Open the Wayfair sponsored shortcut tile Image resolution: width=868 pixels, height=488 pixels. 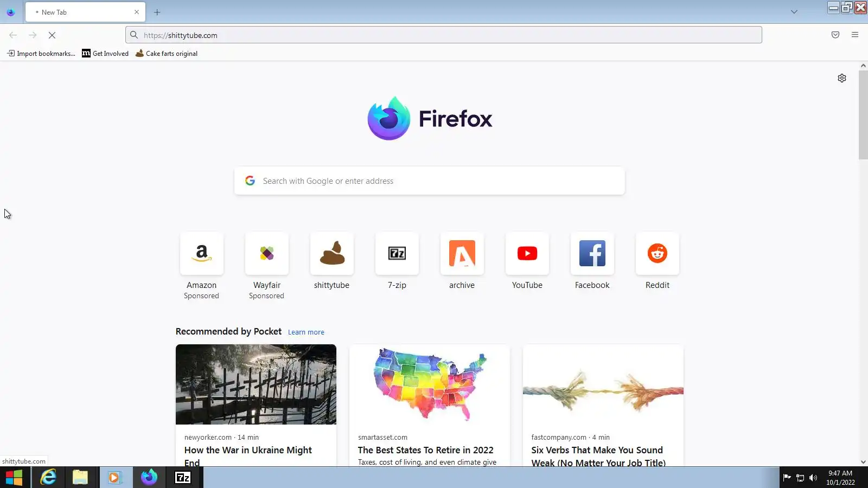pos(266,253)
